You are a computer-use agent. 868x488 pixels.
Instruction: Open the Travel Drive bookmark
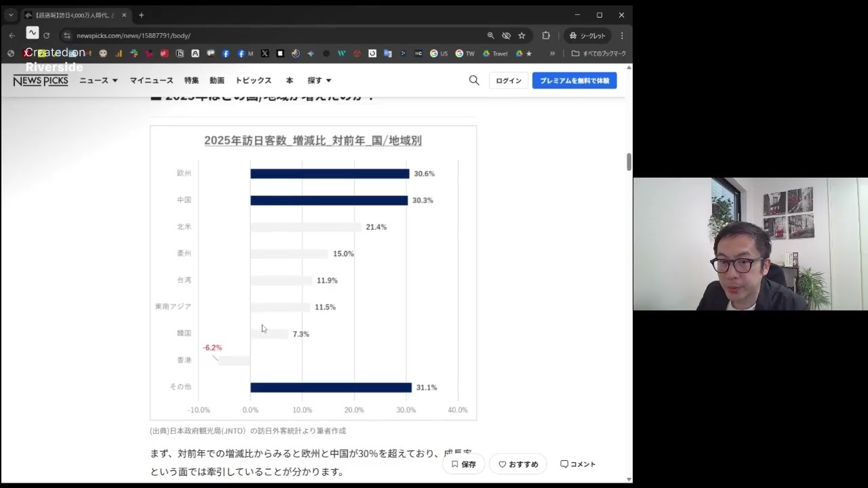pos(494,54)
